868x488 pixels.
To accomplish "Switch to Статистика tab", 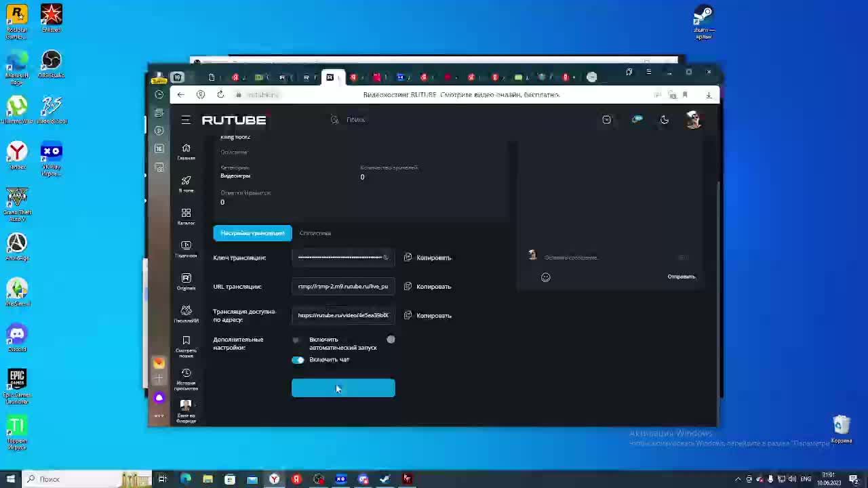I will click(x=315, y=233).
